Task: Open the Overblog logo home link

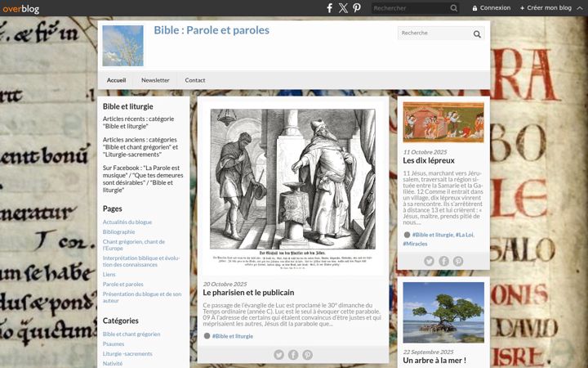Action: [21, 8]
